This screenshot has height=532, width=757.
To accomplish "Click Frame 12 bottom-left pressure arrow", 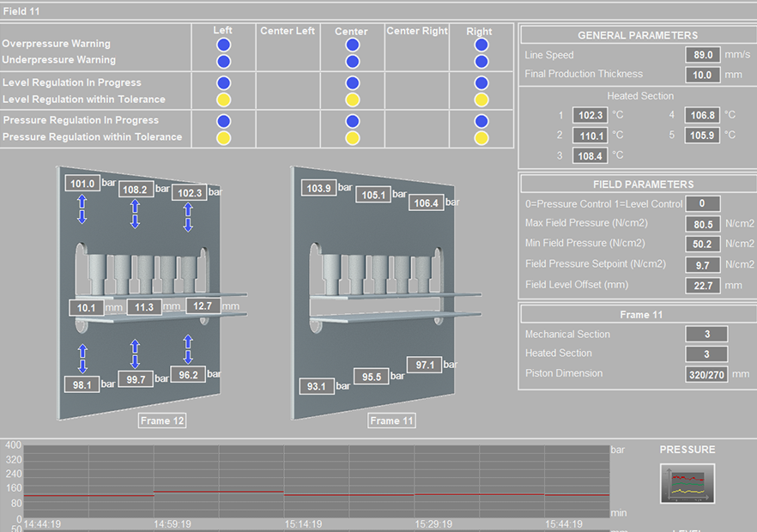I will pyautogui.click(x=82, y=359).
